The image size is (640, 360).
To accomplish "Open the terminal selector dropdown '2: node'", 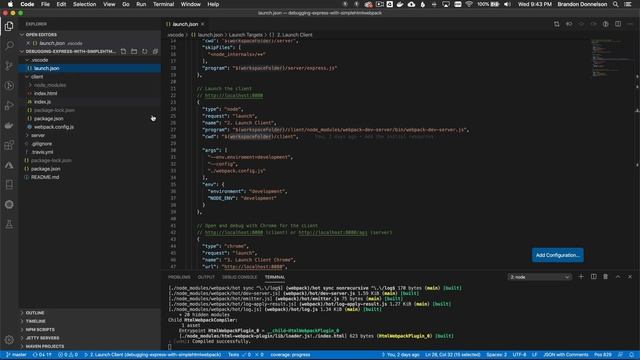I will click(x=540, y=277).
